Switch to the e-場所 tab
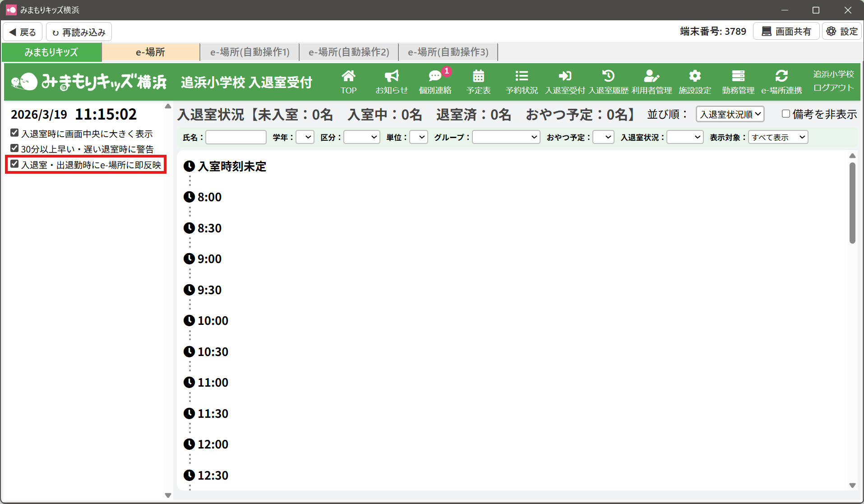The width and height of the screenshot is (864, 504). point(150,52)
